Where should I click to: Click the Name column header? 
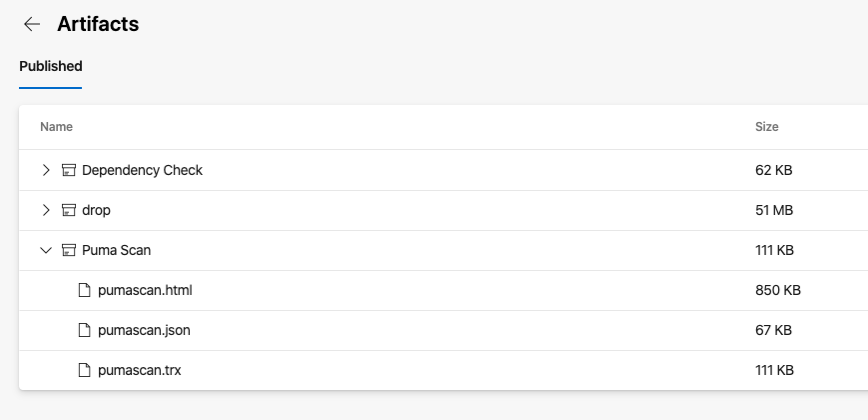click(x=56, y=127)
